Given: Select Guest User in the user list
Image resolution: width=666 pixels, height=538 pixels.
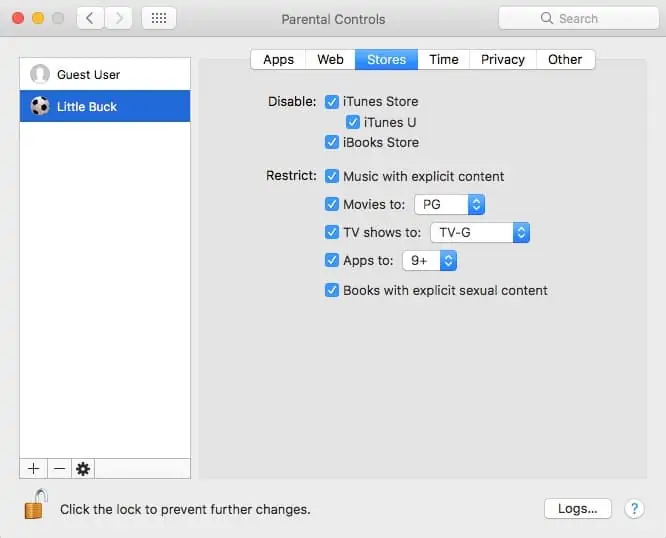Looking at the screenshot, I should point(105,74).
